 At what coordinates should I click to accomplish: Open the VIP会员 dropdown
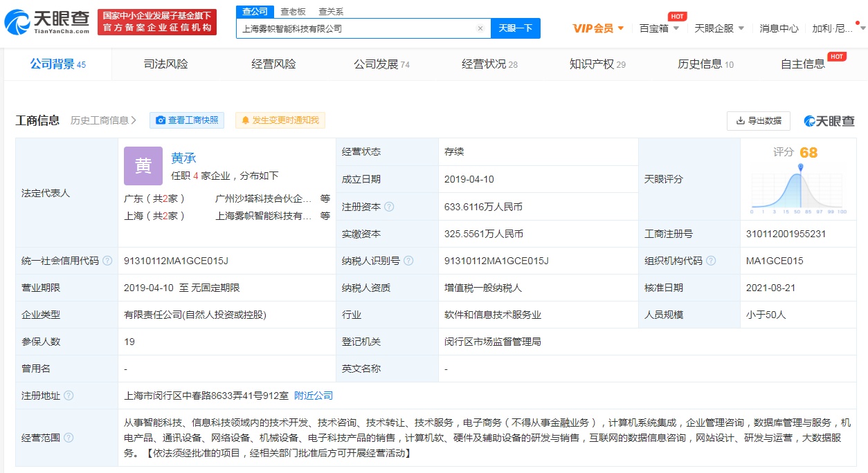(599, 28)
